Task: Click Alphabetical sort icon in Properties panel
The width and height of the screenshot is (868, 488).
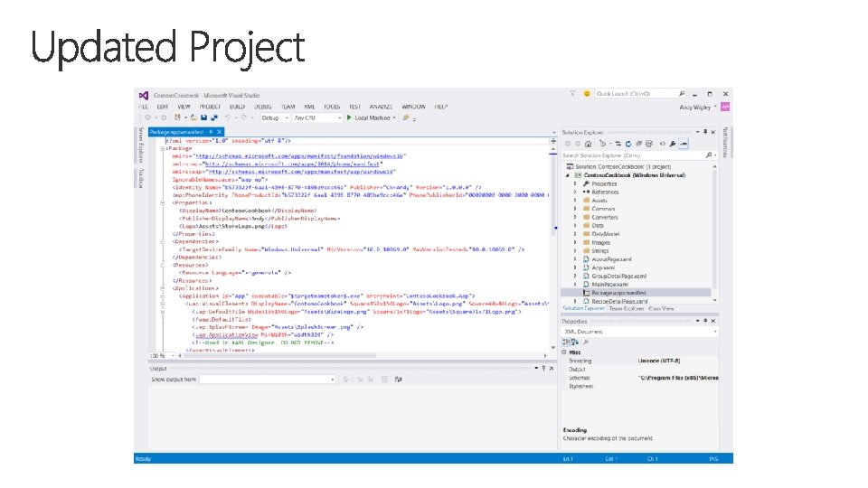Action: [575, 342]
